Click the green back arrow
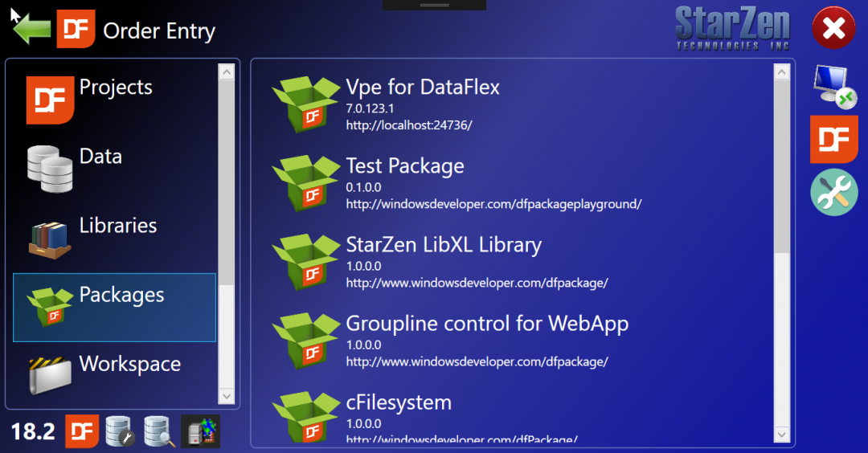 pyautogui.click(x=32, y=30)
